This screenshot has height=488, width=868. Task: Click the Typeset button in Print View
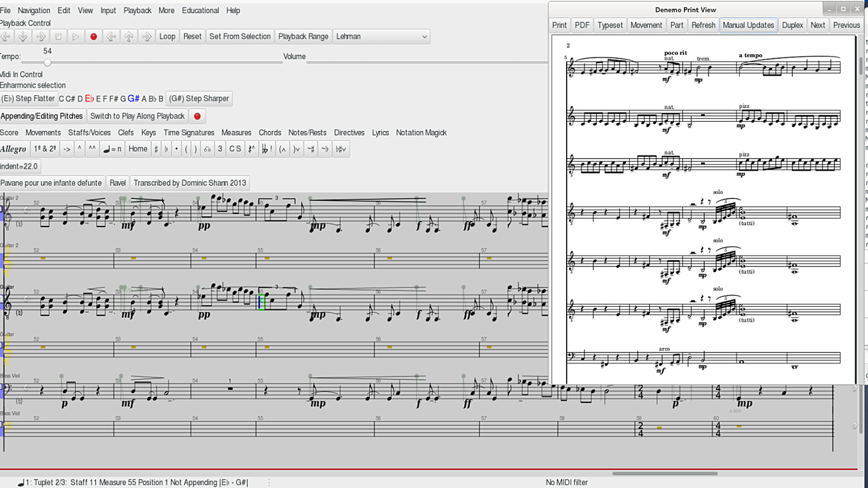pos(609,25)
